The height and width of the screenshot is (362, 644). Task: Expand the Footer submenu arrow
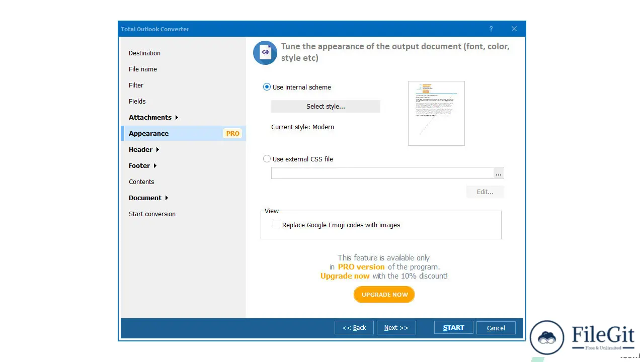pos(155,166)
